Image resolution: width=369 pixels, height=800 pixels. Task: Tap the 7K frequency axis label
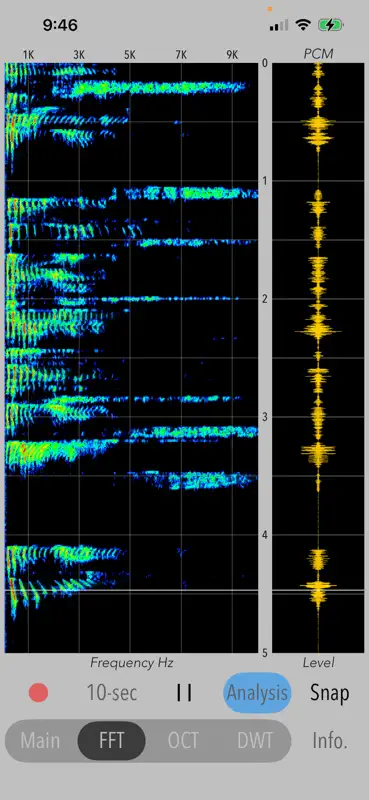[x=181, y=55]
